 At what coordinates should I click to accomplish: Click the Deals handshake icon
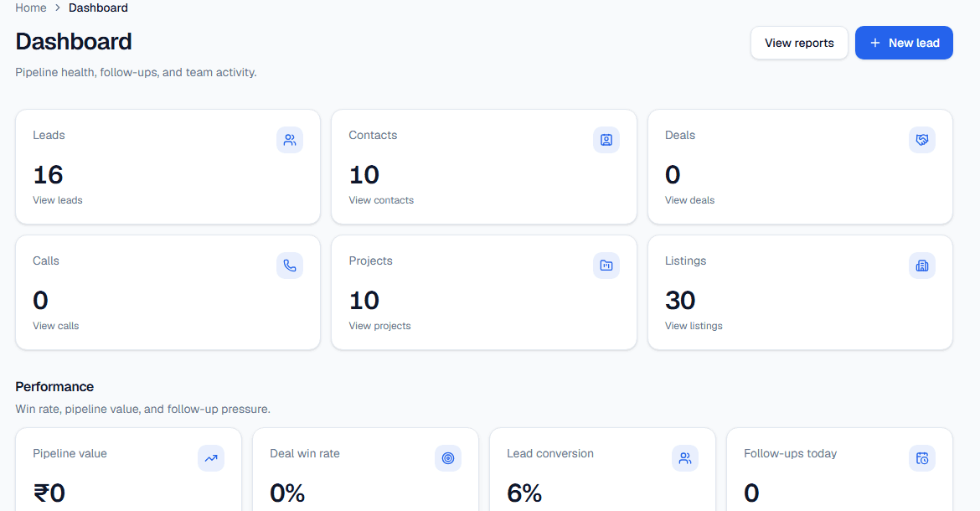tap(922, 140)
